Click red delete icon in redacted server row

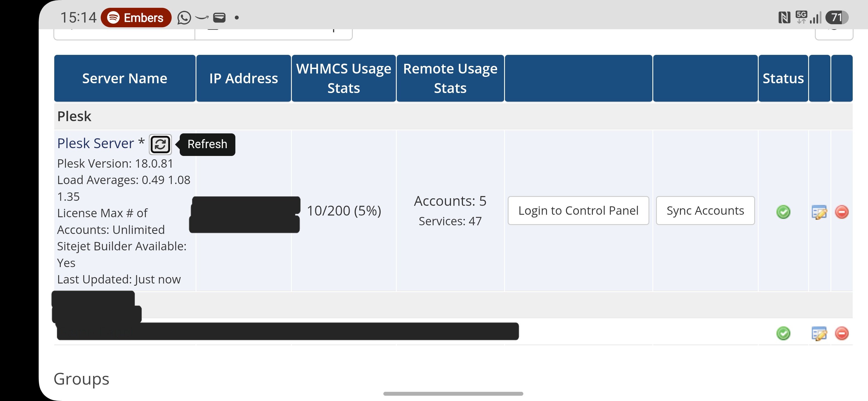(842, 333)
